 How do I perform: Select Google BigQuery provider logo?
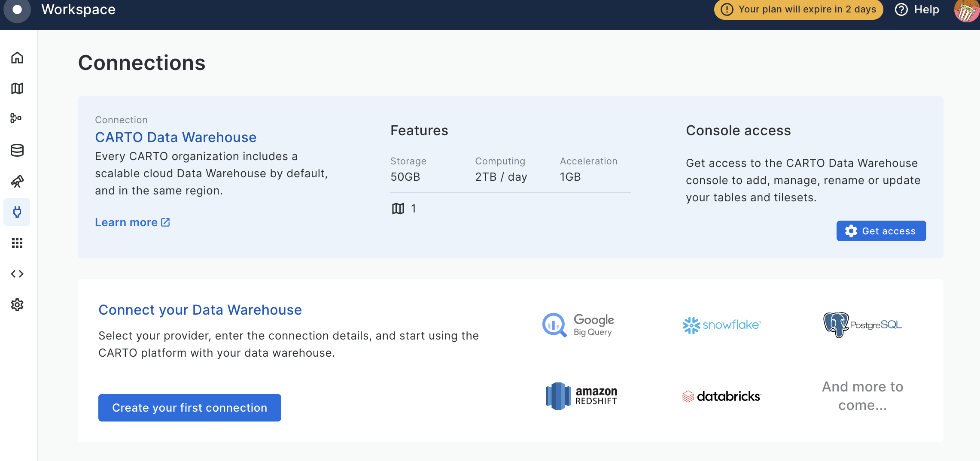click(578, 325)
